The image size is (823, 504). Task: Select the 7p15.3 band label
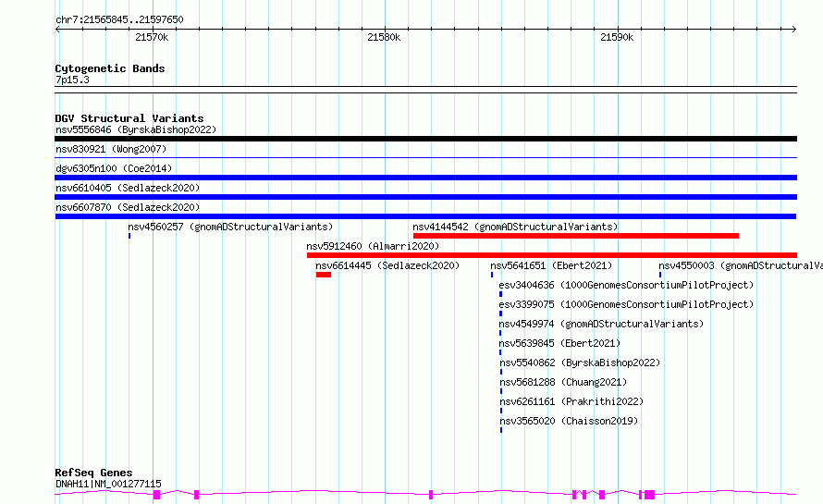point(72,80)
